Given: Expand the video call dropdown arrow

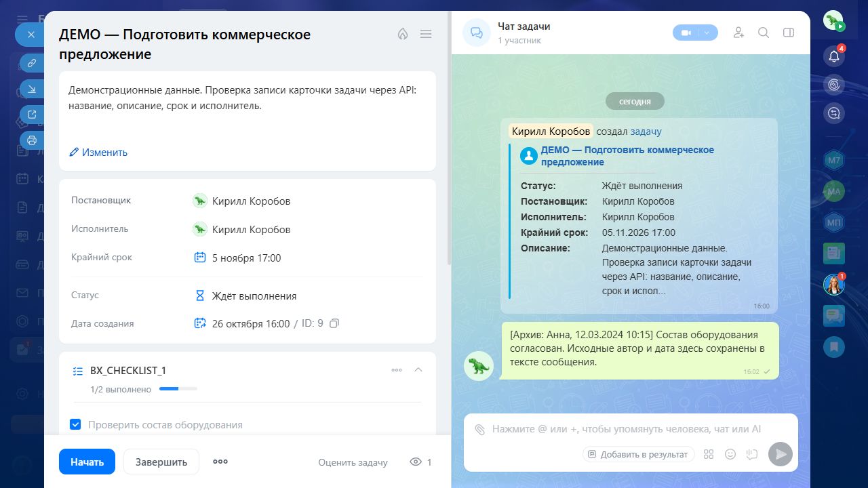Looking at the screenshot, I should (708, 33).
